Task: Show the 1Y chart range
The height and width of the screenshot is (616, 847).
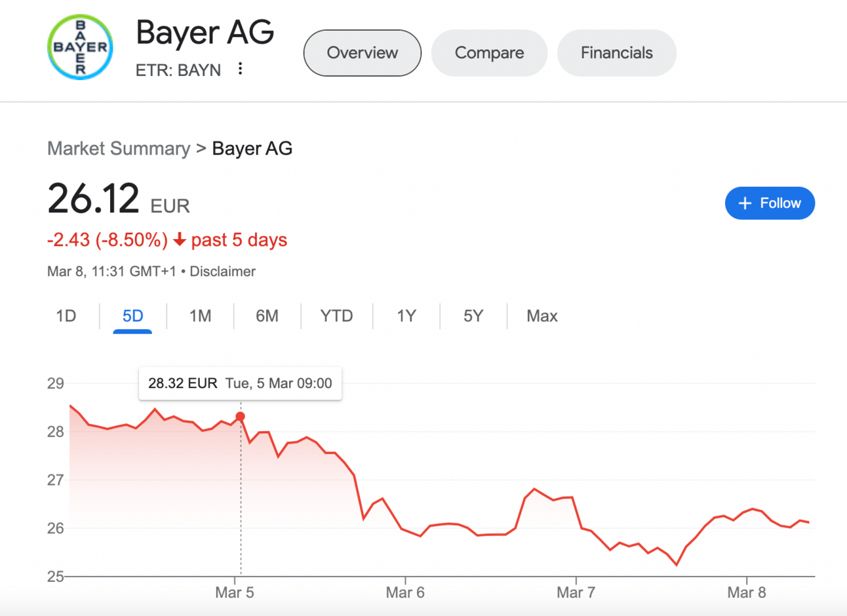Action: pos(406,317)
